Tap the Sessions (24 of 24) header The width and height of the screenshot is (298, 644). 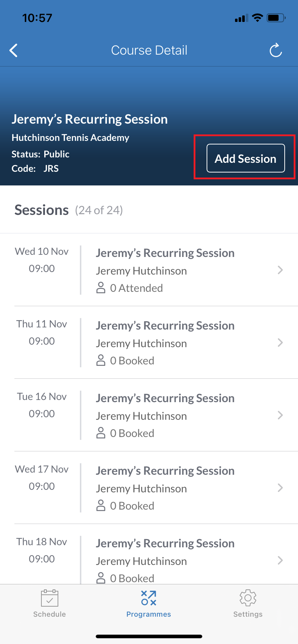click(x=68, y=210)
